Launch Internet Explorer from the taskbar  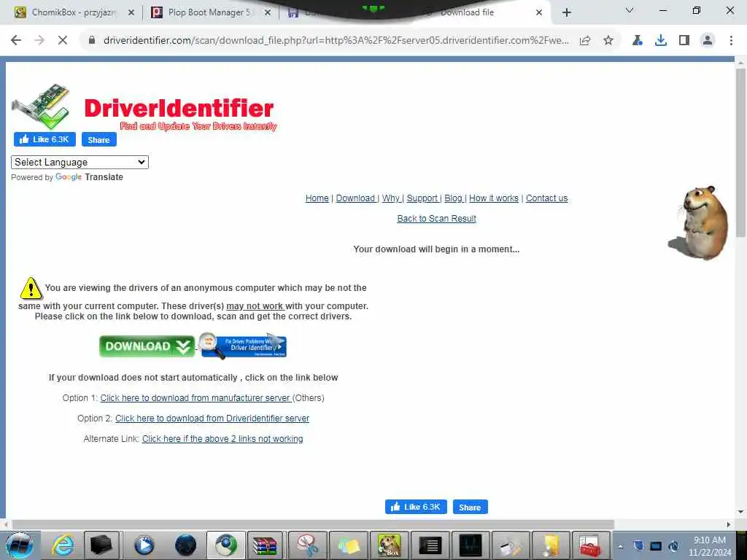(63, 545)
